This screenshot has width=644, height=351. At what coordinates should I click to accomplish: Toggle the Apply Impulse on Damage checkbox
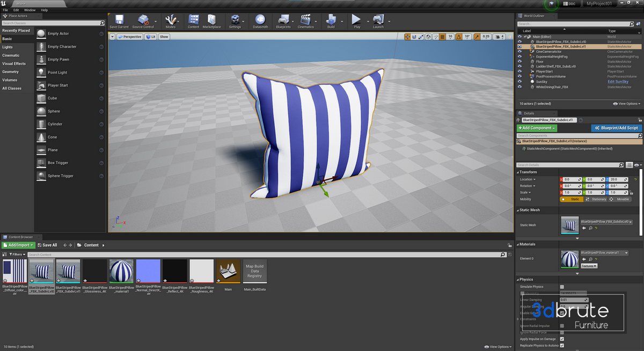tap(562, 339)
